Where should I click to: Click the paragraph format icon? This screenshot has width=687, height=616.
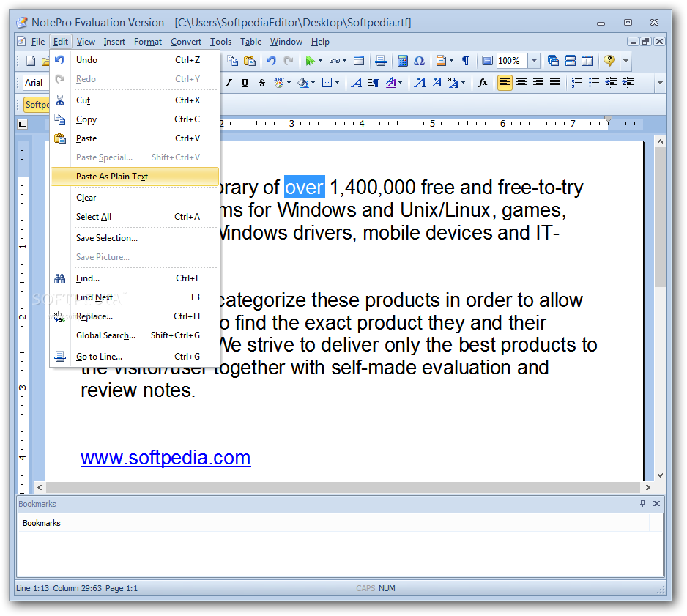point(374,83)
